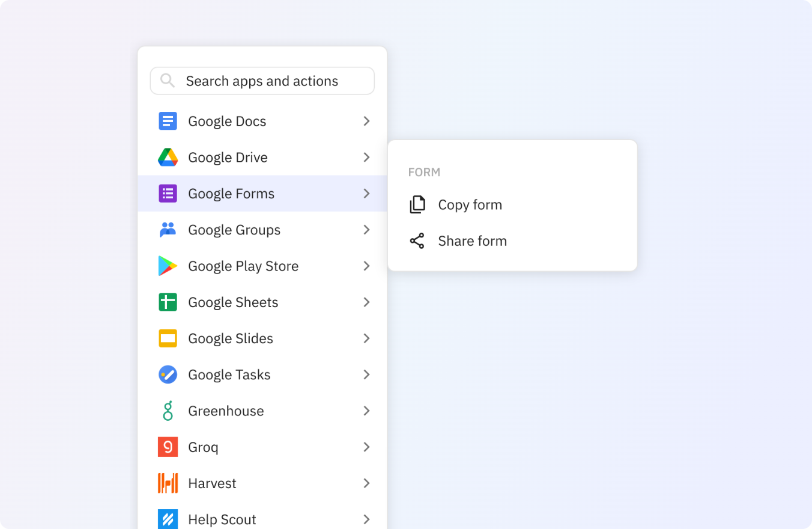The image size is (812, 529).
Task: Expand the Google Play Store chevron
Action: (x=366, y=266)
